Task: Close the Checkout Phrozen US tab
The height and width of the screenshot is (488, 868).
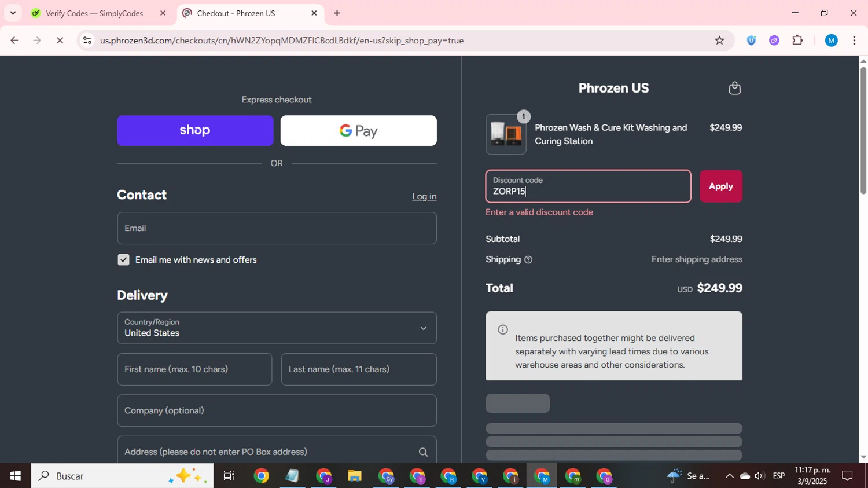Action: pyautogui.click(x=314, y=13)
